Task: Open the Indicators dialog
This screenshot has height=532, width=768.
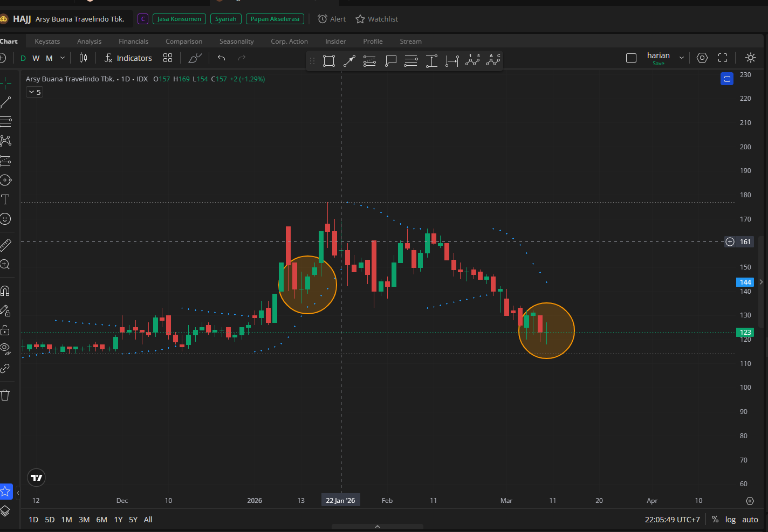Action: coord(128,58)
